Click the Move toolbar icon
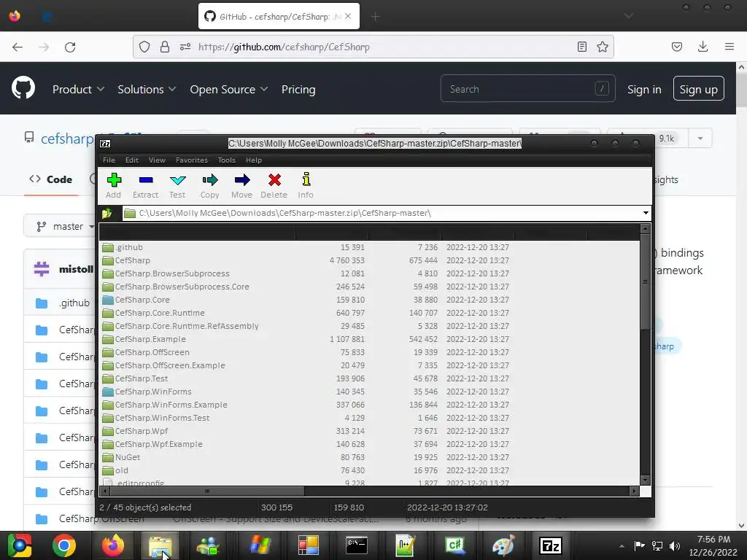747x560 pixels. (241, 185)
